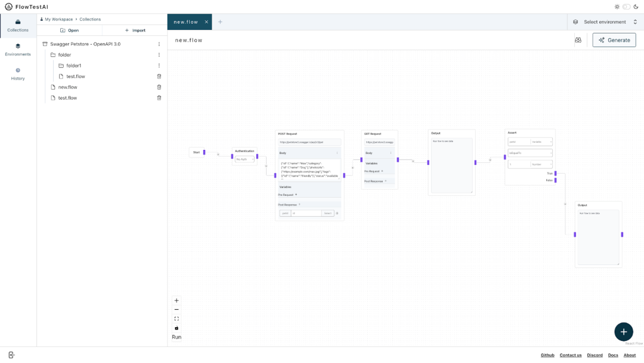
Task: Click the logout icon at bottom left
Action: 11,355
